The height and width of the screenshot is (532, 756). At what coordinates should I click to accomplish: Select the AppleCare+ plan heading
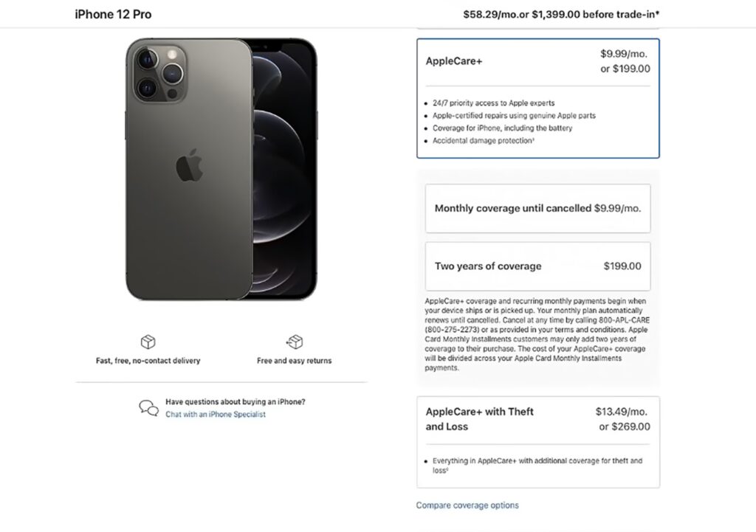[454, 61]
